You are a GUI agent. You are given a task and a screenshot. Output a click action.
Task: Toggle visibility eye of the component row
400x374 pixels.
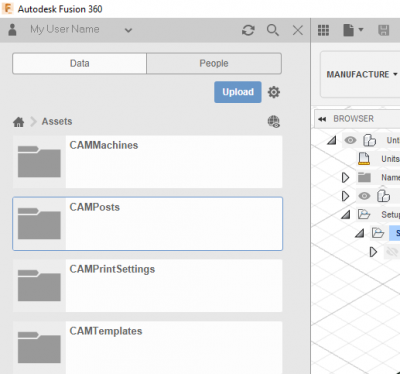(x=364, y=196)
